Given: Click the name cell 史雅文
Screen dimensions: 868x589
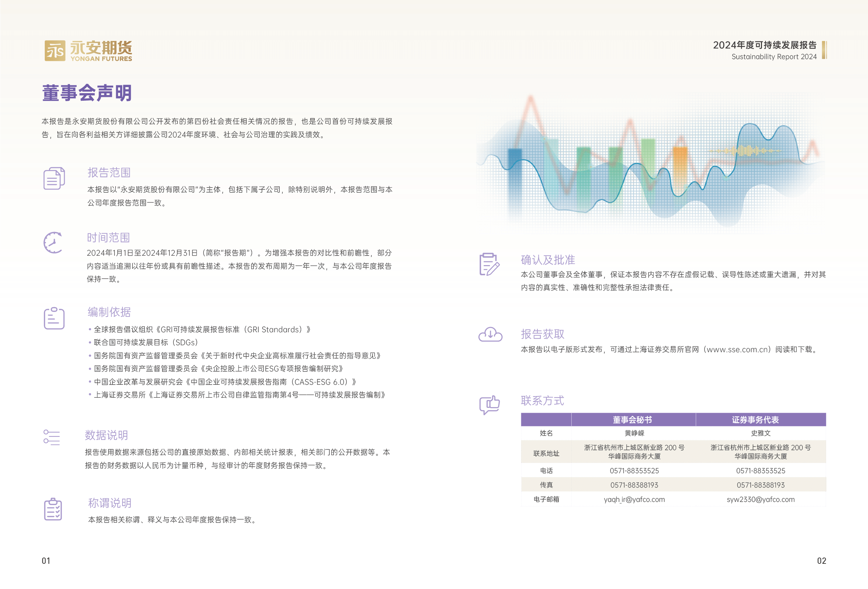Looking at the screenshot, I should 761,433.
